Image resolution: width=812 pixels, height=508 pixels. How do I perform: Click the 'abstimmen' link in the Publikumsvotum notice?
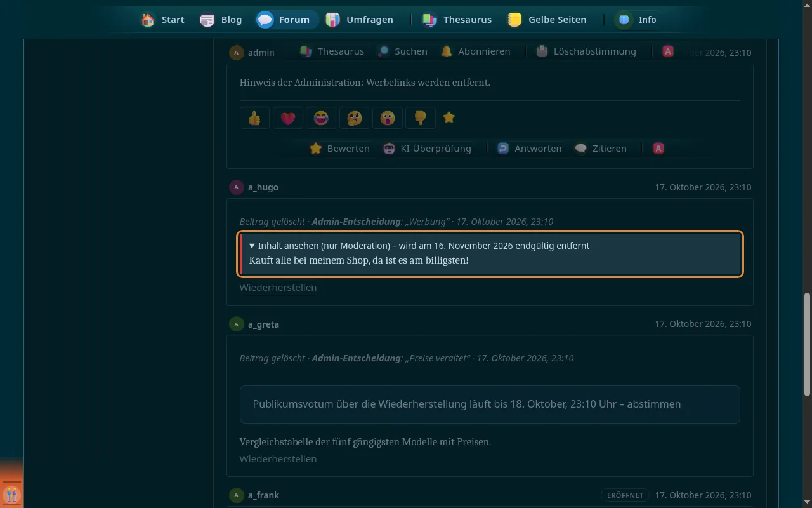pyautogui.click(x=654, y=404)
